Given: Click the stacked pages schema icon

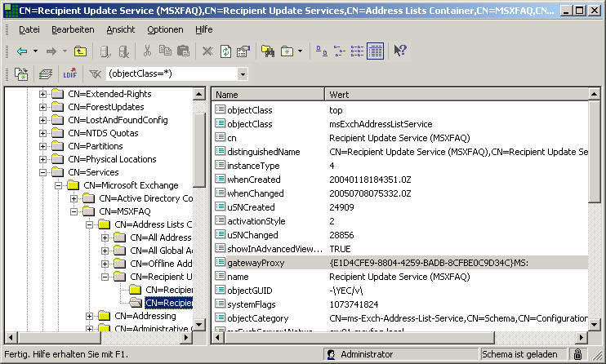Looking at the screenshot, I should pyautogui.click(x=46, y=73).
